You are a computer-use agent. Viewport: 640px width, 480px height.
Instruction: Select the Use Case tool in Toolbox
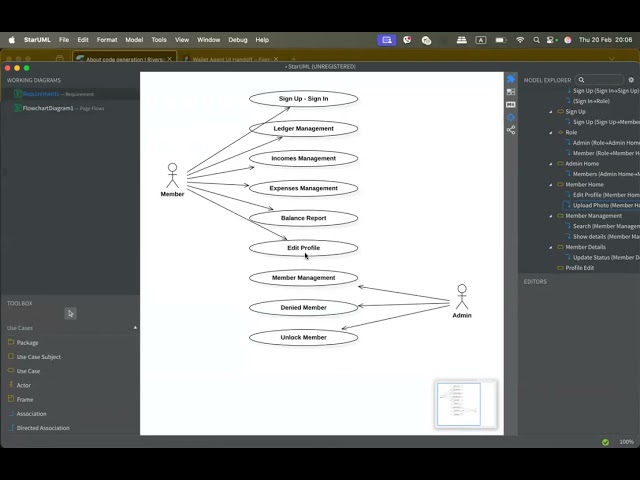click(x=28, y=371)
